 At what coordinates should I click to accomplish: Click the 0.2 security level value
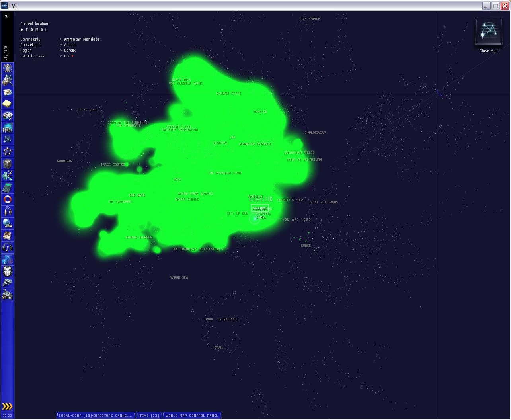67,56
